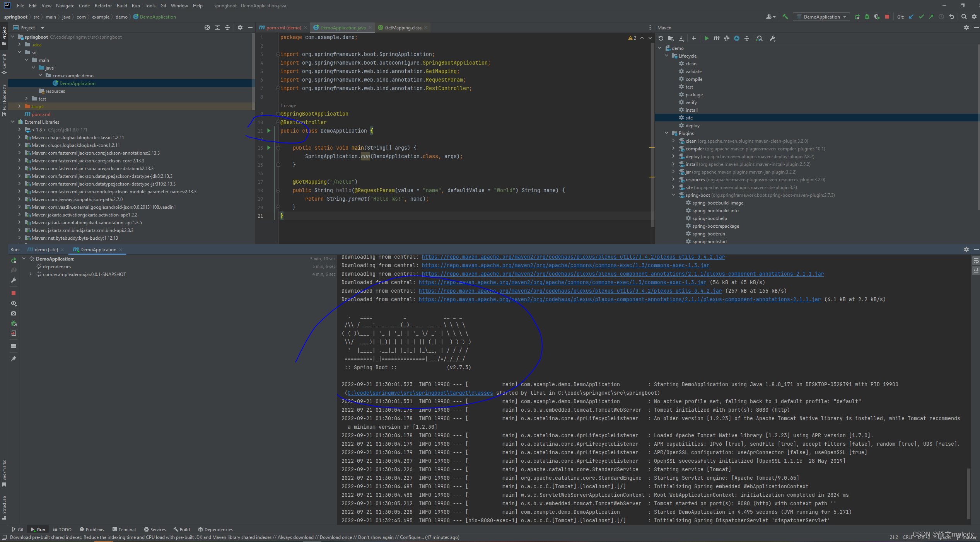This screenshot has width=980, height=542.
Task: Toggle soft-wrap in run console
Action: pos(976,261)
